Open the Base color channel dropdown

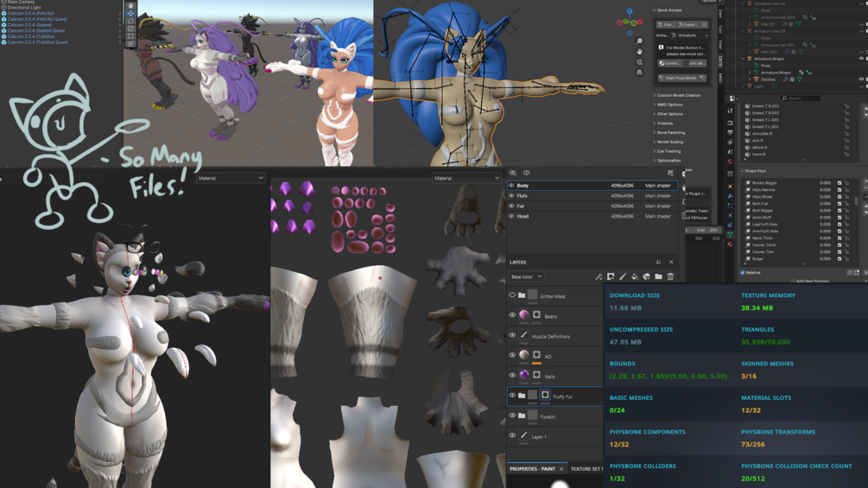click(527, 276)
